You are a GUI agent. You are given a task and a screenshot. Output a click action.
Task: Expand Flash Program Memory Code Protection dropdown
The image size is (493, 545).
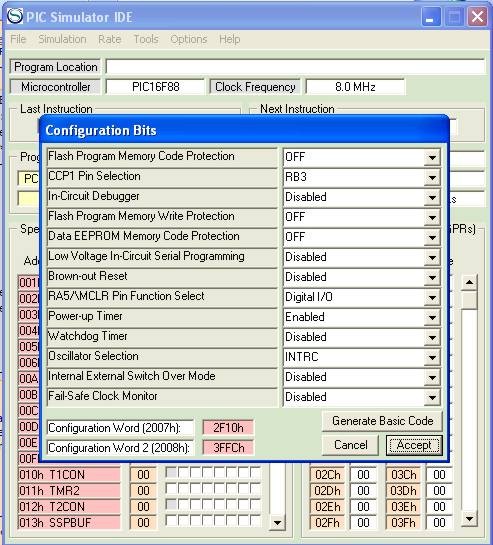pyautogui.click(x=432, y=157)
